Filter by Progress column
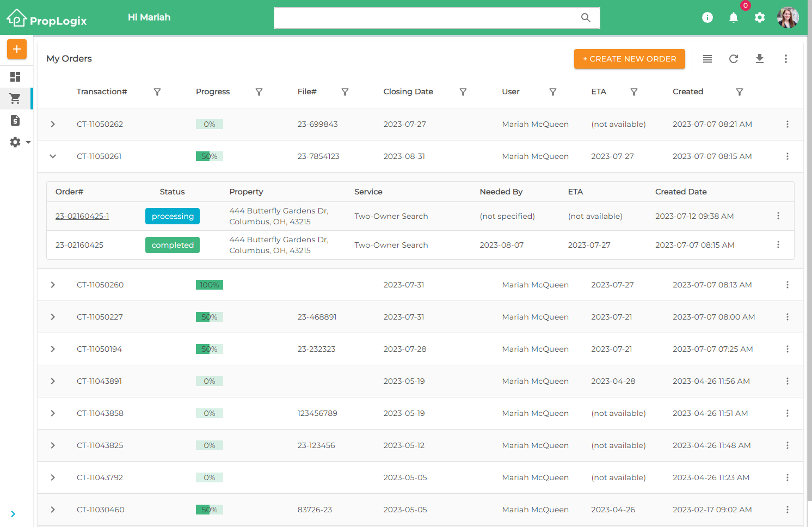Viewport: 812px width, 527px height. (259, 92)
